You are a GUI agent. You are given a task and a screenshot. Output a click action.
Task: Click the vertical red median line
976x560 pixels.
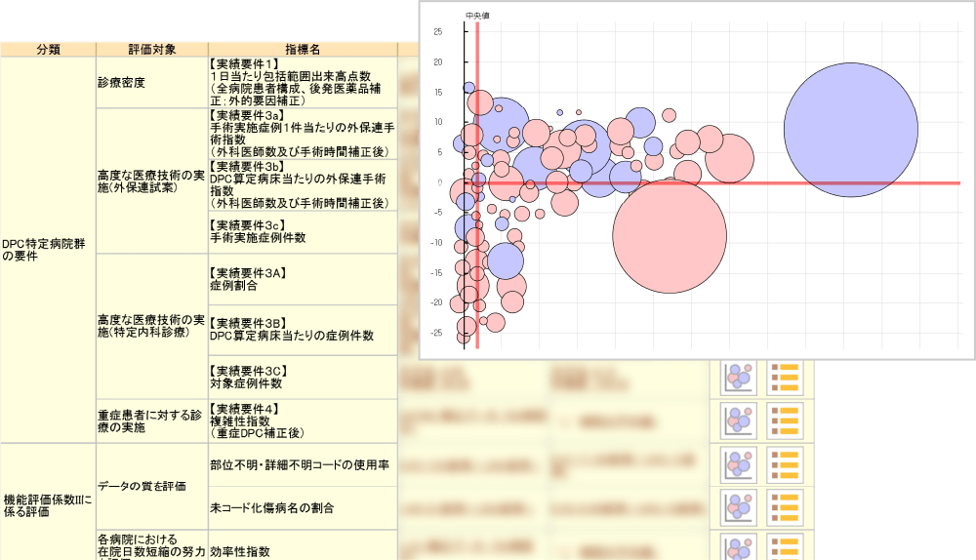click(477, 184)
